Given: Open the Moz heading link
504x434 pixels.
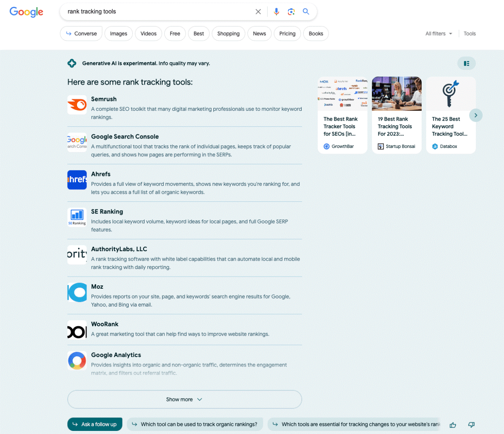Looking at the screenshot, I should (x=97, y=287).
